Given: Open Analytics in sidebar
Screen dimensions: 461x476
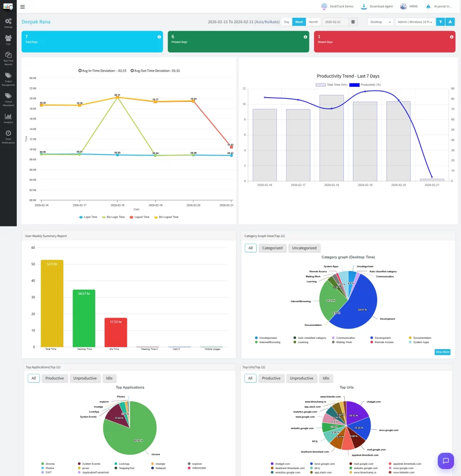Looking at the screenshot, I should click(x=8, y=119).
